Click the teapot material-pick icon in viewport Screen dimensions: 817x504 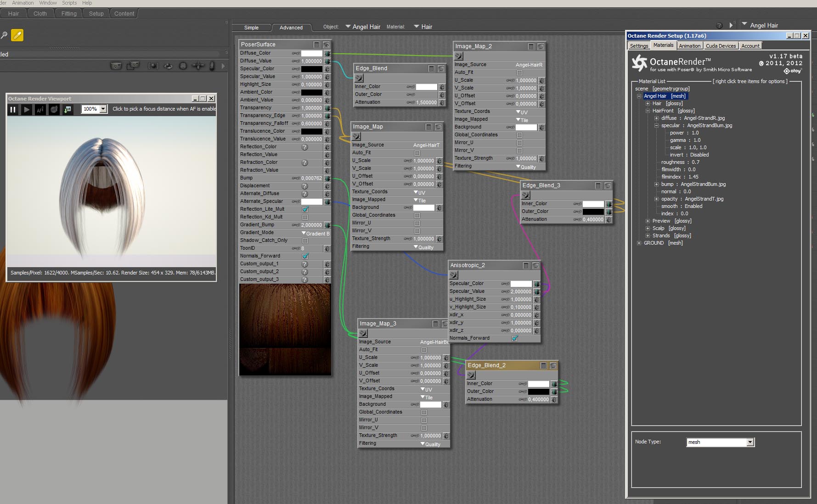tap(54, 109)
